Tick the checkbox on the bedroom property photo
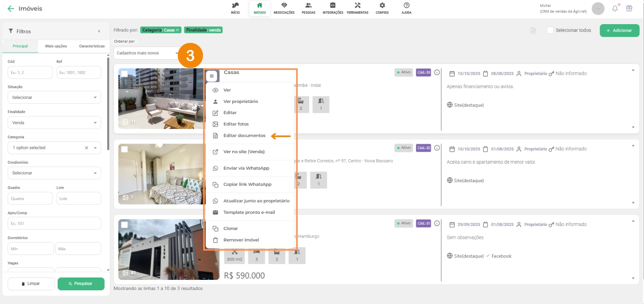The width and height of the screenshot is (644, 304). pyautogui.click(x=125, y=149)
